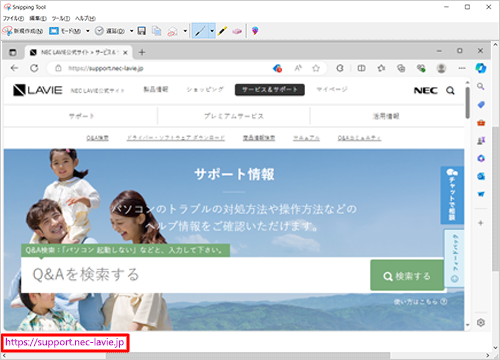
Task: Select the Pen tool
Action: [x=200, y=31]
